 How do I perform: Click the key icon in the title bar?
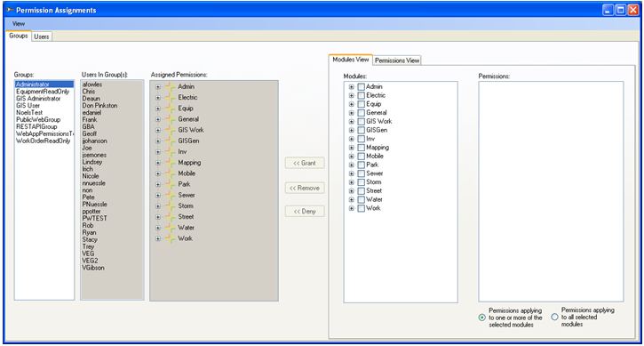(x=10, y=10)
